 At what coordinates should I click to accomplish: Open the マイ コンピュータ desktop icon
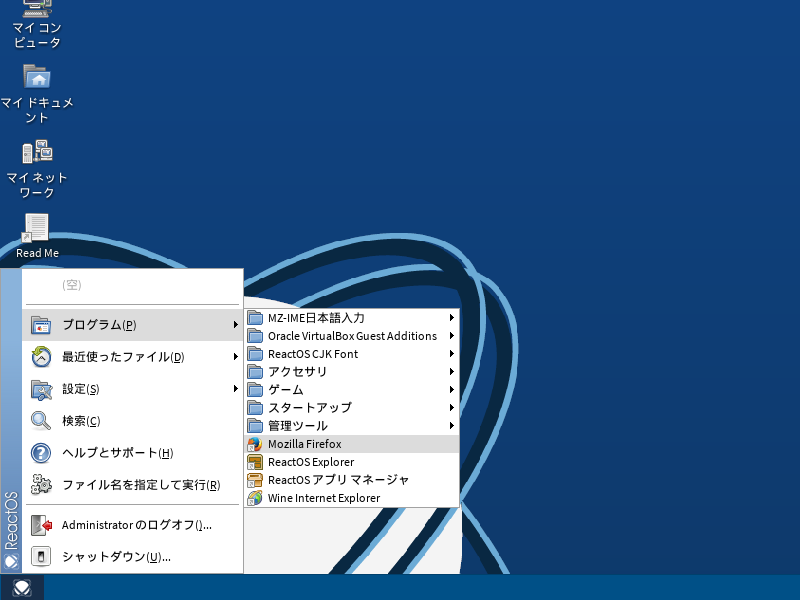tap(37, 7)
